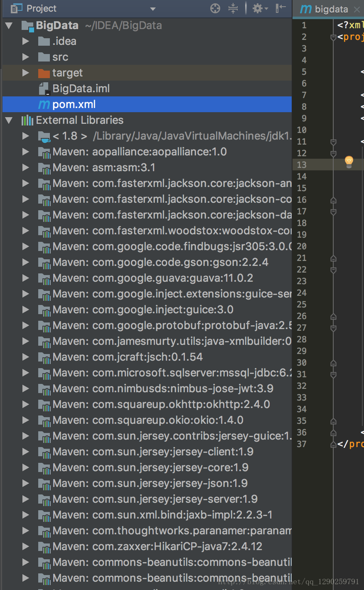The height and width of the screenshot is (590, 364).
Task: Close the bigdata editor tab
Action: pyautogui.click(x=357, y=9)
